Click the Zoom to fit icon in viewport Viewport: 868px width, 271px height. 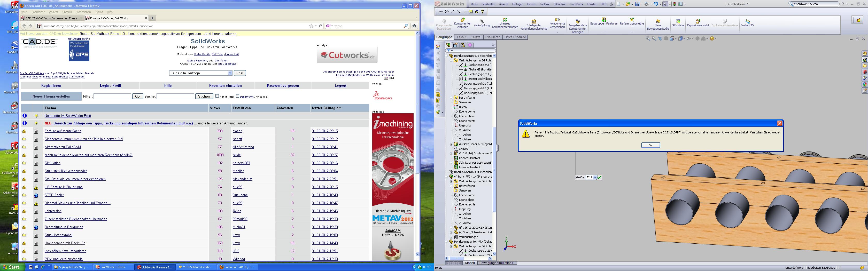[x=648, y=39]
